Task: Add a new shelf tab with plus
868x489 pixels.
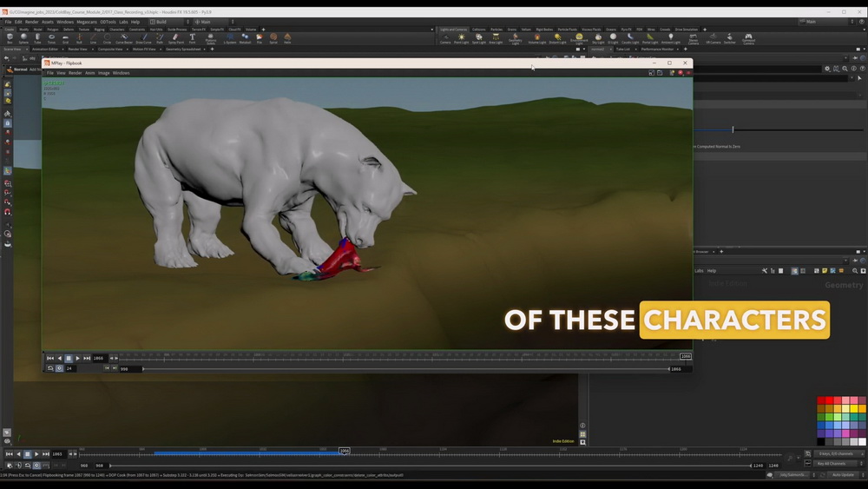Action: (263, 30)
